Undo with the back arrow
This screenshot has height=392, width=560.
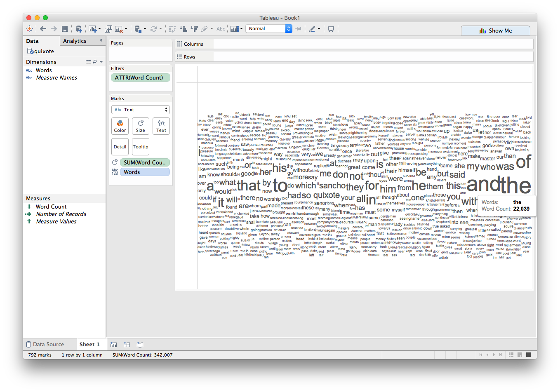click(x=43, y=29)
